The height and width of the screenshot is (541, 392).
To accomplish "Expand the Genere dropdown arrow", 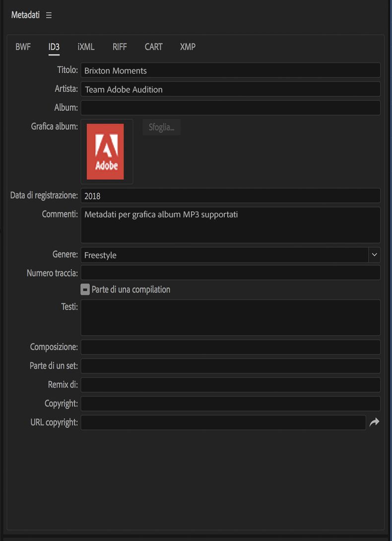I will [374, 255].
